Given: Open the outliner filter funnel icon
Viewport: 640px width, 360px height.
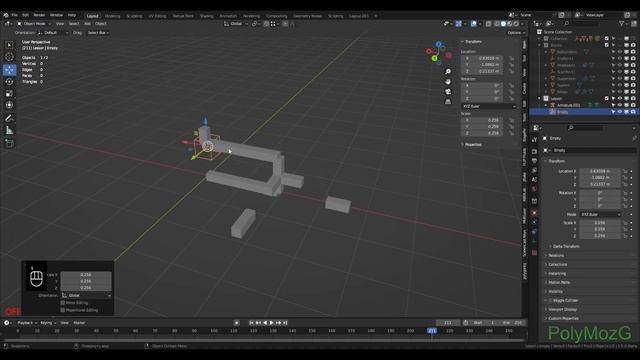Looking at the screenshot, I should [x=621, y=24].
